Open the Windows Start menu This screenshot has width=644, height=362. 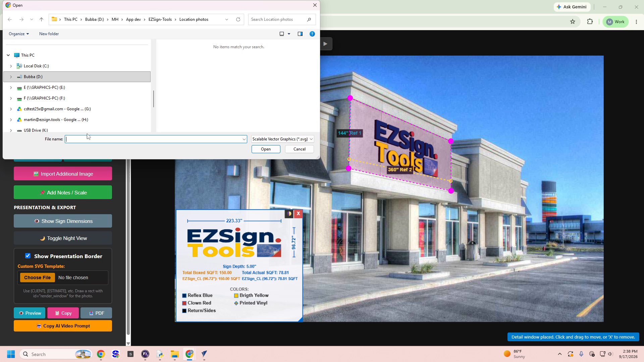click(x=11, y=354)
